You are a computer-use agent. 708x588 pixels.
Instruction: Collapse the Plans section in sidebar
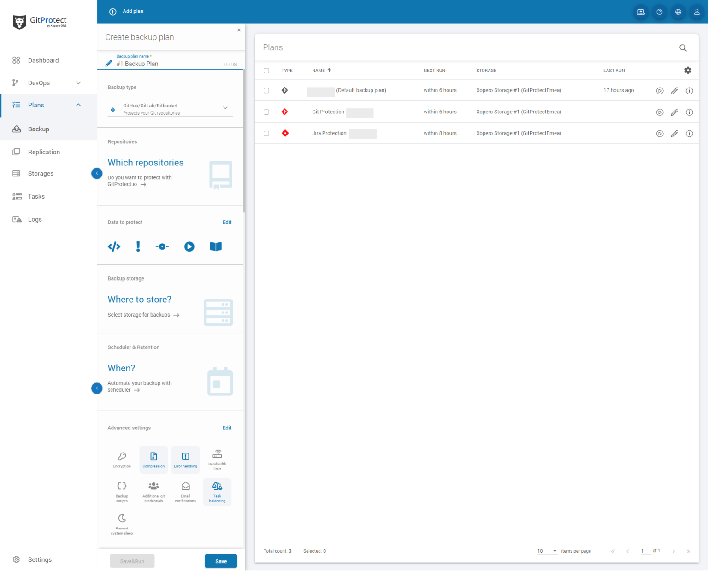(x=78, y=105)
